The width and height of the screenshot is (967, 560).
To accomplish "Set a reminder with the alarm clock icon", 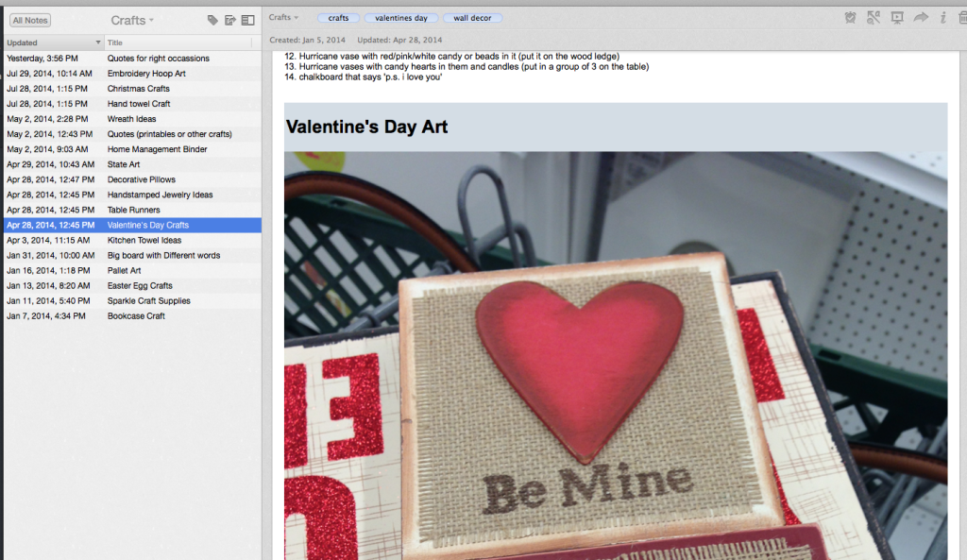I will pyautogui.click(x=851, y=18).
